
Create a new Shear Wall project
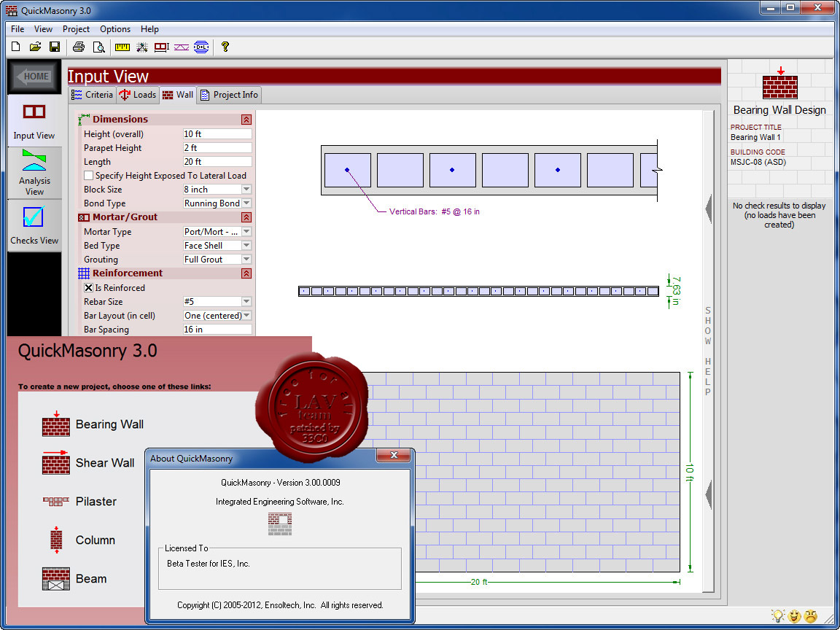88,463
